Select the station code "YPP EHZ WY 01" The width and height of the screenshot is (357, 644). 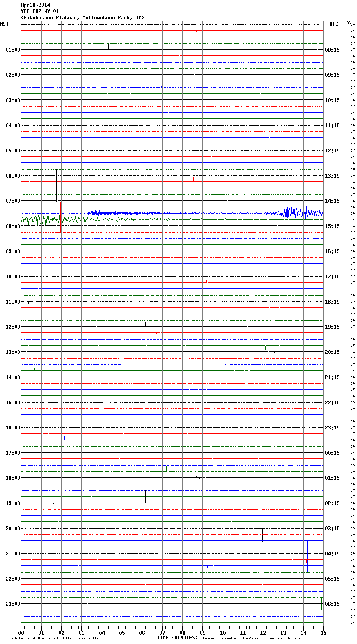40,11
